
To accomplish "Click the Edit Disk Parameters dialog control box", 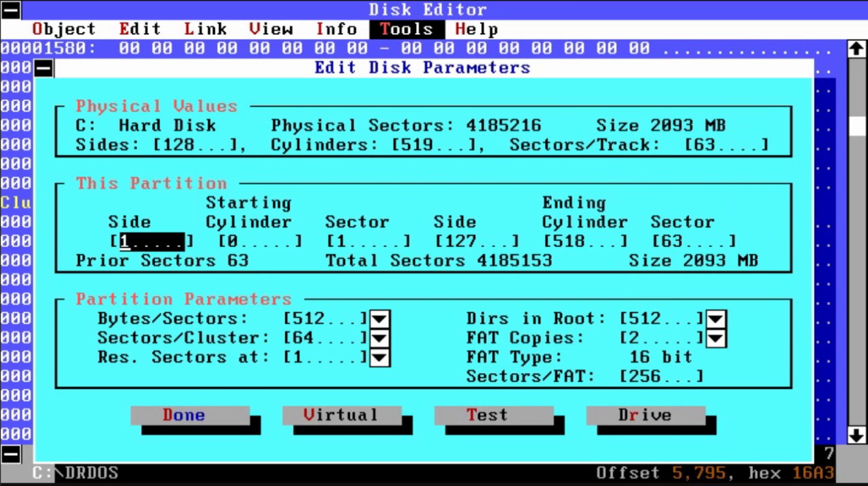I will pyautogui.click(x=44, y=68).
